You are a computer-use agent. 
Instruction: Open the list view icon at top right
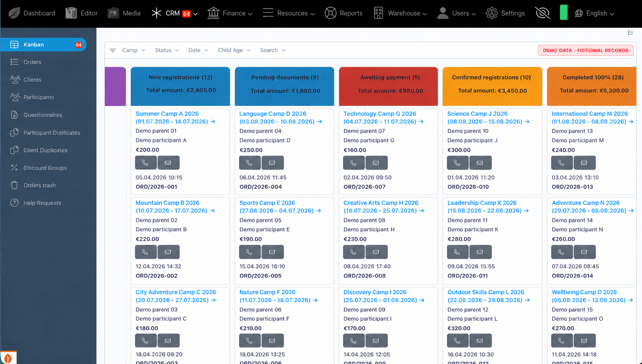[630, 33]
